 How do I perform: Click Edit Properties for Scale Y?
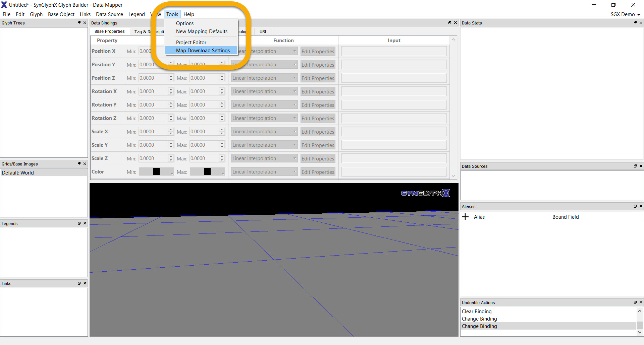[x=318, y=145]
